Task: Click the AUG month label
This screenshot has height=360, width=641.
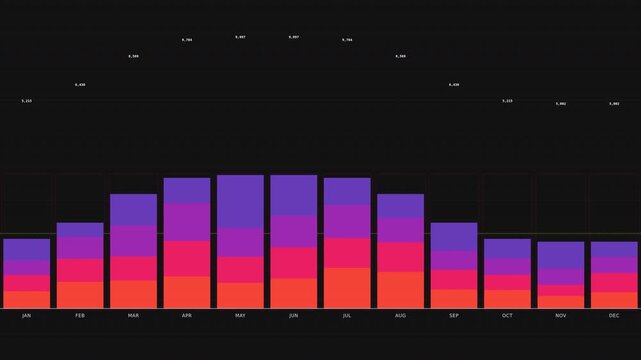Action: (x=401, y=315)
